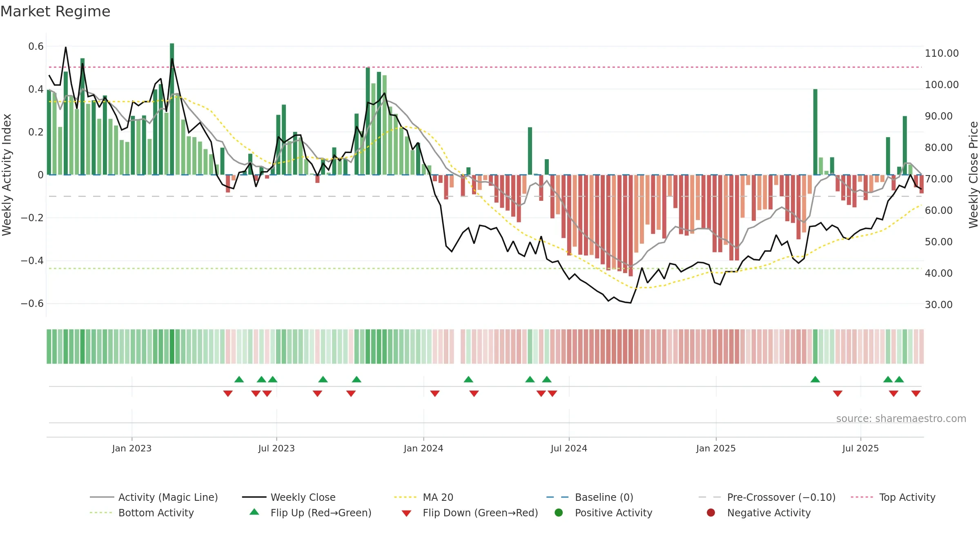Click the Jul 2025 axis label
The image size is (980, 551).
(x=860, y=448)
